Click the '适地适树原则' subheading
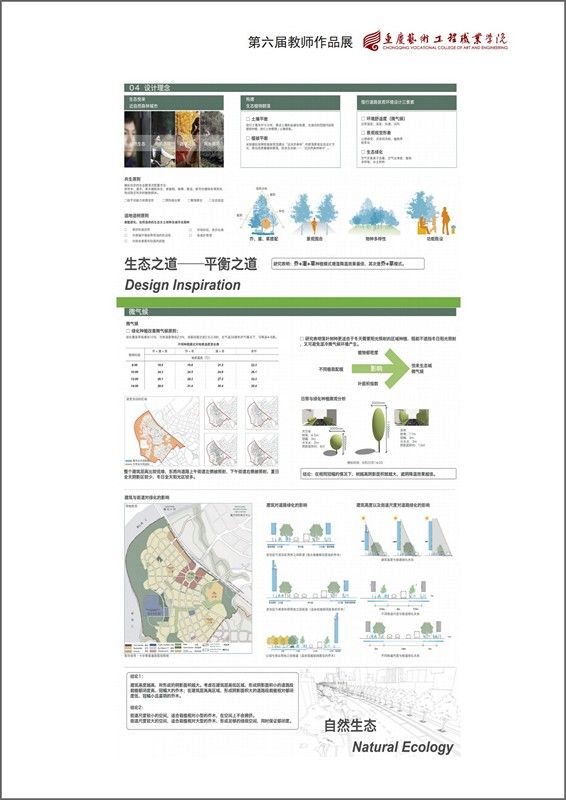 coord(135,216)
